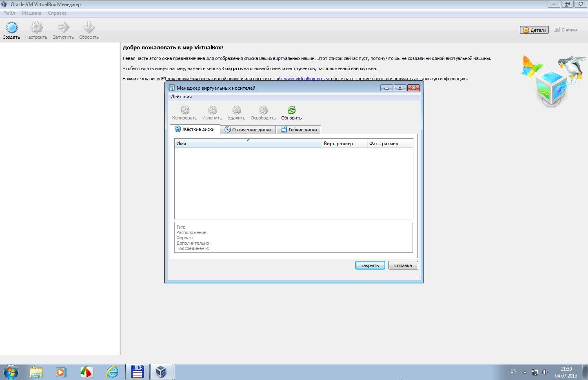
Task: Click the volume speaker tray icon
Action: [x=545, y=372]
